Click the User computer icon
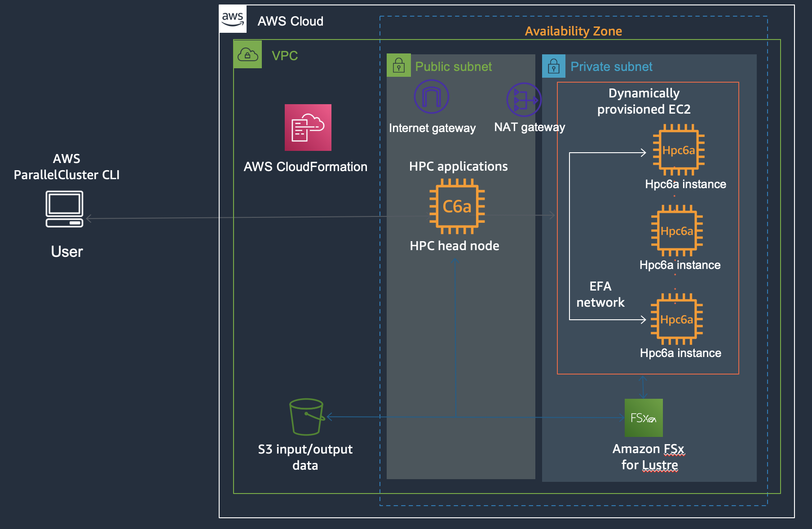 [65, 209]
